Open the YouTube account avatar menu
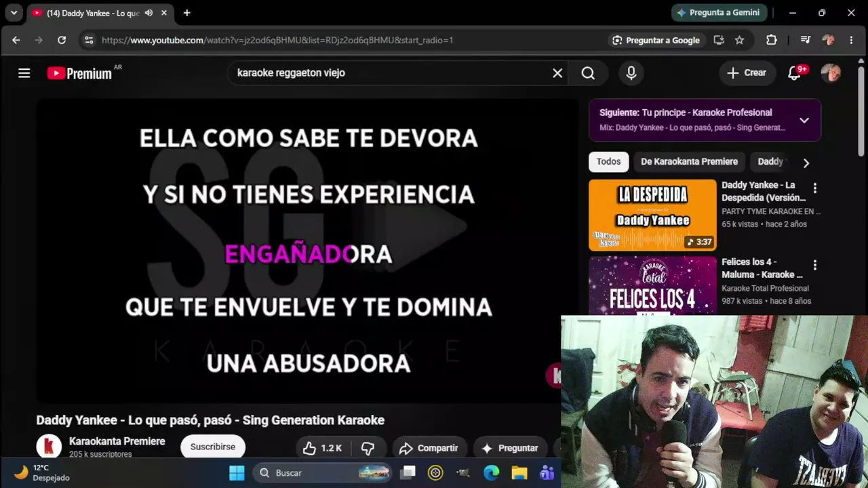Viewport: 868px width, 488px height. [x=831, y=73]
